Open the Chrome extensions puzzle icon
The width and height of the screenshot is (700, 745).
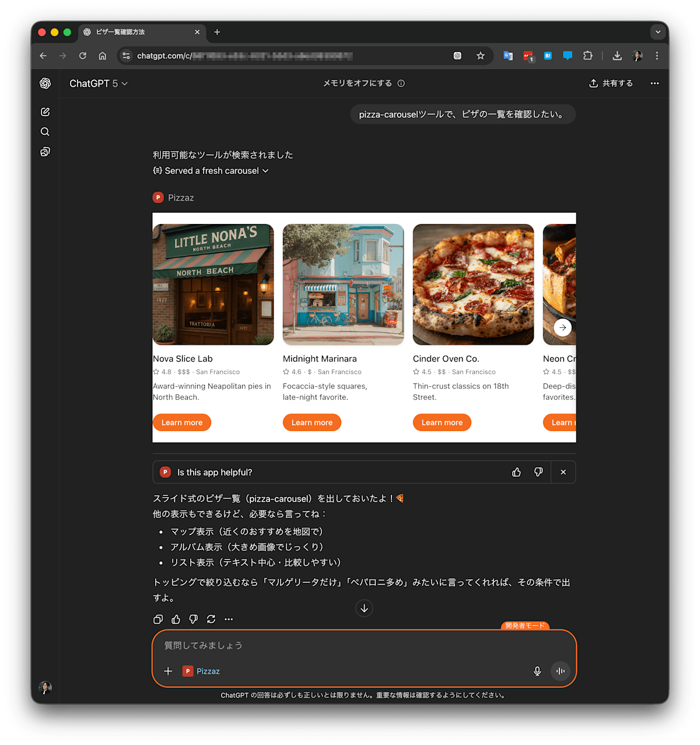click(x=588, y=56)
